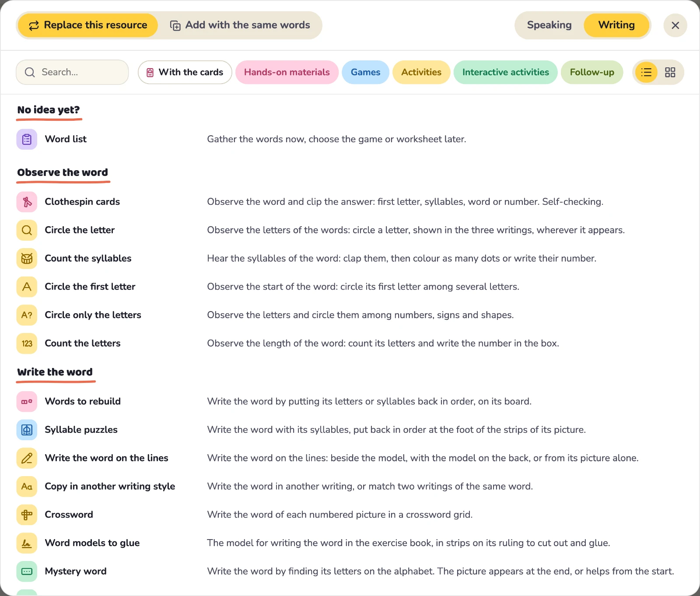The width and height of the screenshot is (700, 596).
Task: Filter by With the cards
Action: click(x=185, y=72)
